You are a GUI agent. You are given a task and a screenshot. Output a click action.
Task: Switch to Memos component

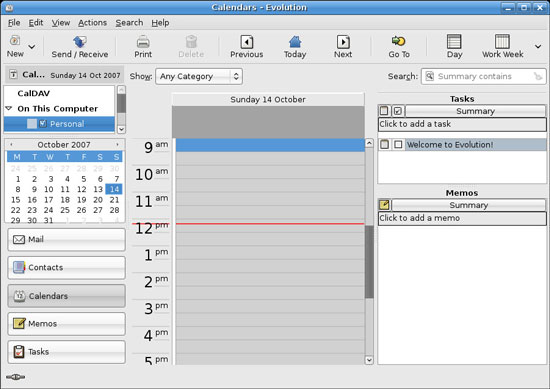pyautogui.click(x=66, y=323)
